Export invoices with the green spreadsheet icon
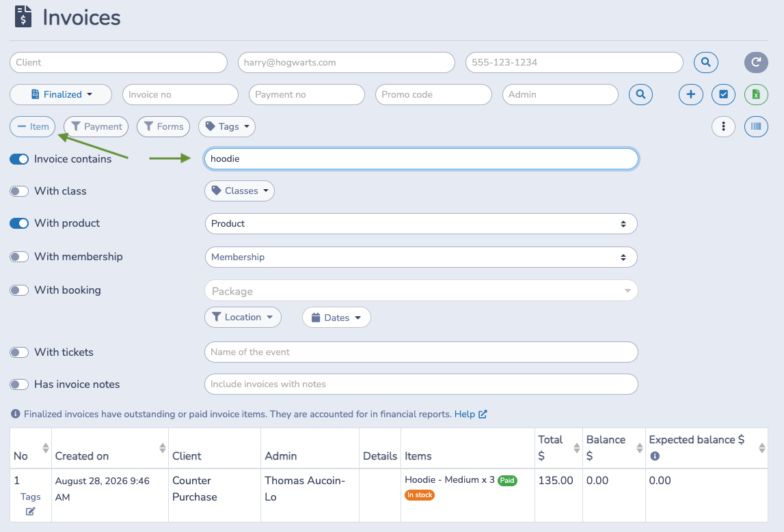This screenshot has height=532, width=784. [756, 94]
